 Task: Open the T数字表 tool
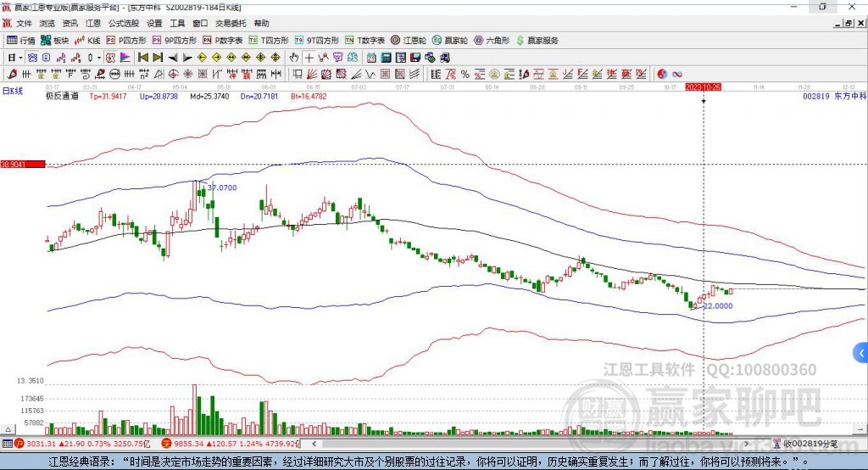point(364,41)
